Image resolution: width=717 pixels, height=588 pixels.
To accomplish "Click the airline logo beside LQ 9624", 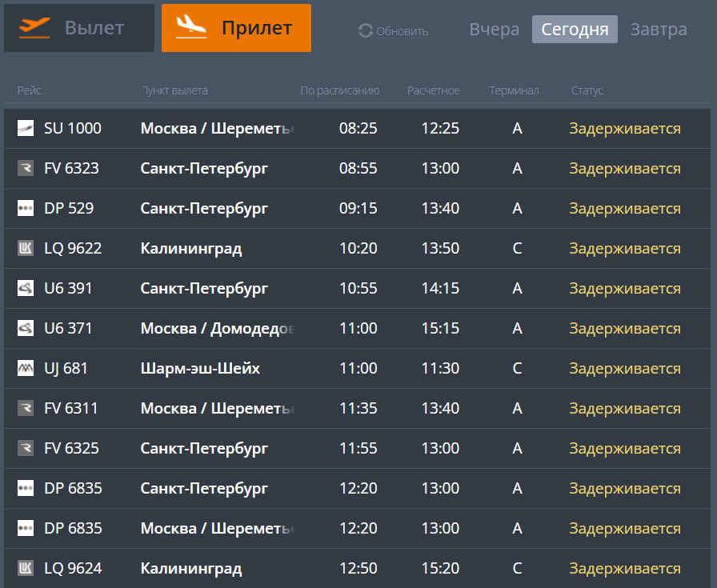I will point(26,568).
